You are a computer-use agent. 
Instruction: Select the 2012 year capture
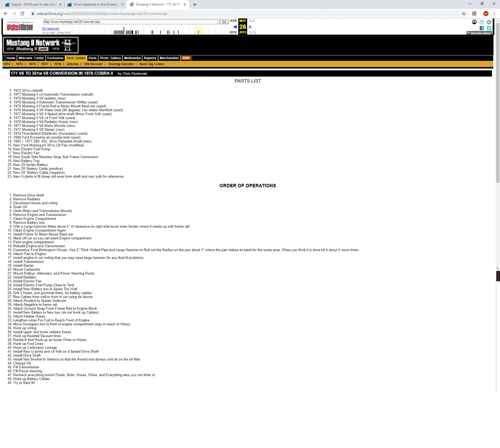click(233, 32)
